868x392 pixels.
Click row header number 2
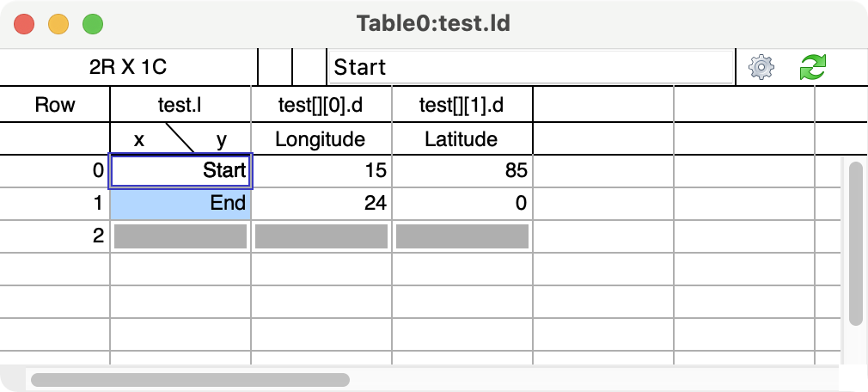pyautogui.click(x=55, y=236)
